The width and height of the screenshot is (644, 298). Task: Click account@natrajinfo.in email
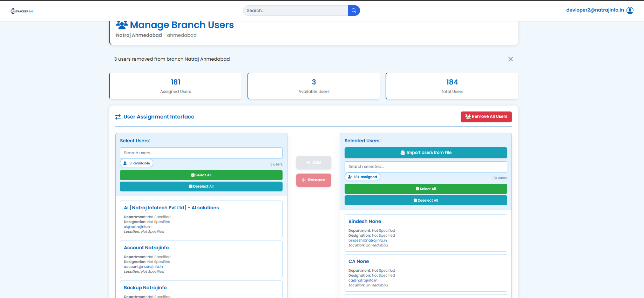(x=143, y=267)
